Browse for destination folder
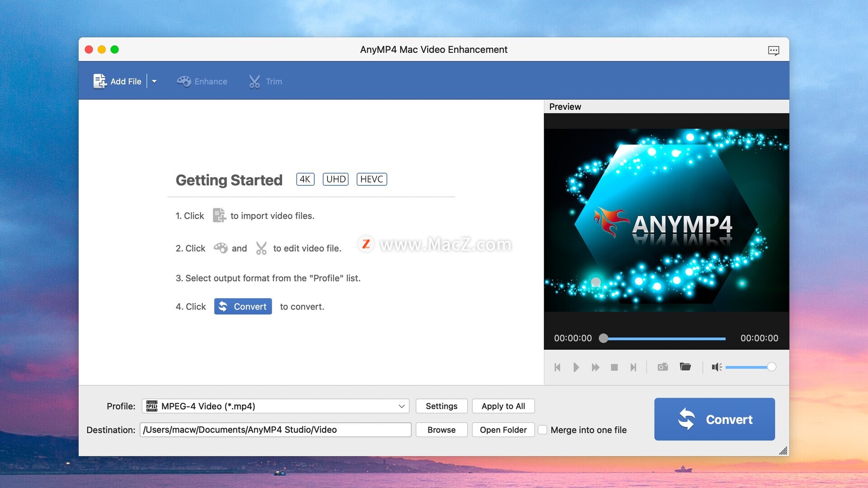868x488 pixels. [441, 430]
